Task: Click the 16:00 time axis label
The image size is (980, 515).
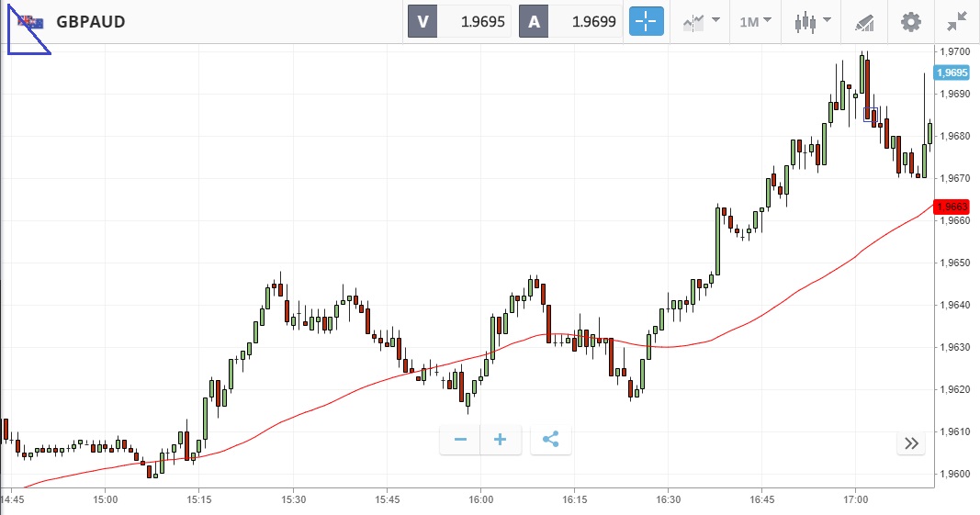Action: pyautogui.click(x=480, y=499)
